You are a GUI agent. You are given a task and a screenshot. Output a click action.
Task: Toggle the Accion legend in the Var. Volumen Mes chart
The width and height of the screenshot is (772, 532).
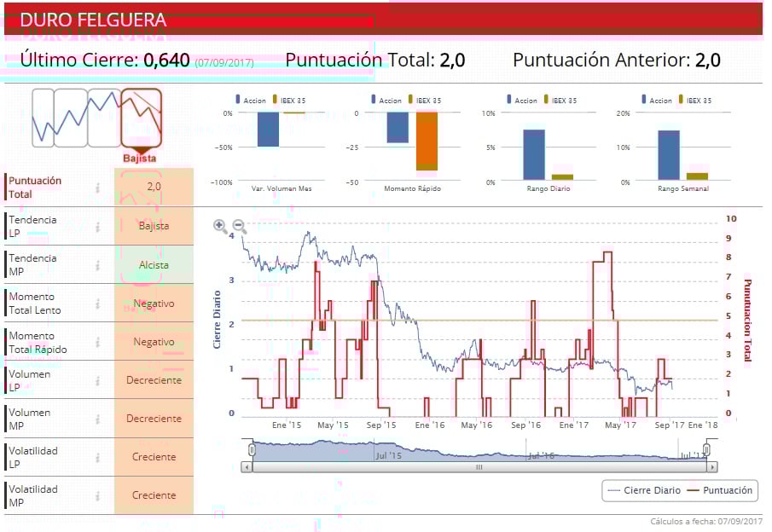point(251,100)
